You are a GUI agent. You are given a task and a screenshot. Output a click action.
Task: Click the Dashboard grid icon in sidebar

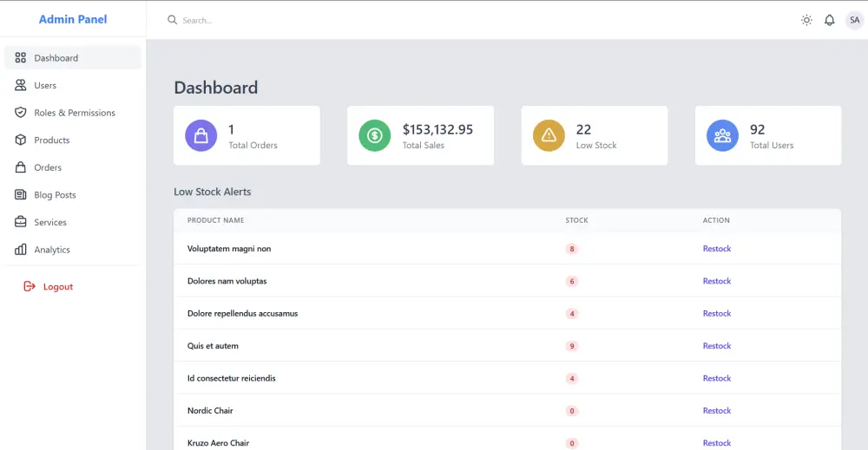pos(21,57)
